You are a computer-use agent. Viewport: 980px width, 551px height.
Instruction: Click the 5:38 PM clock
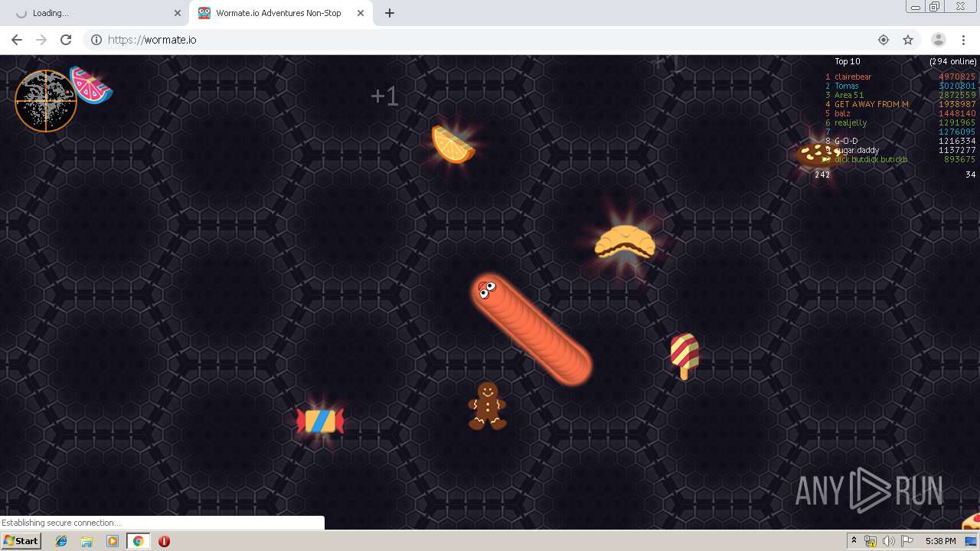coord(940,541)
